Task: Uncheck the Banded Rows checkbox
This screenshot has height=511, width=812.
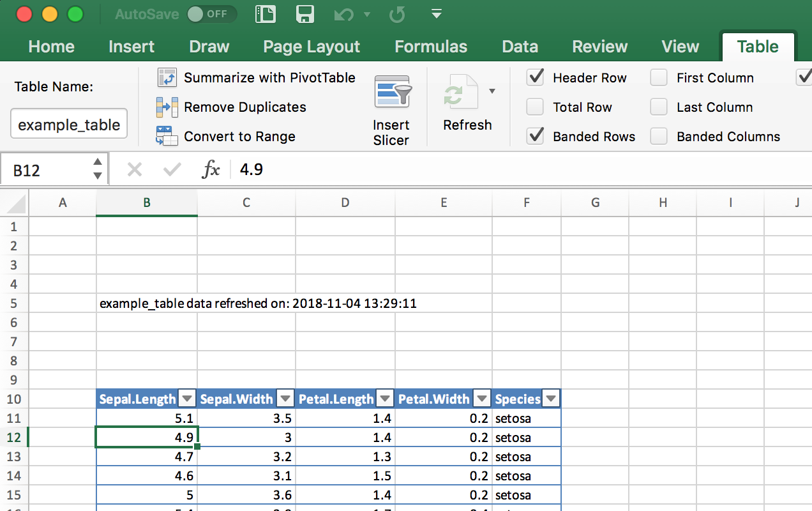Action: [x=535, y=136]
